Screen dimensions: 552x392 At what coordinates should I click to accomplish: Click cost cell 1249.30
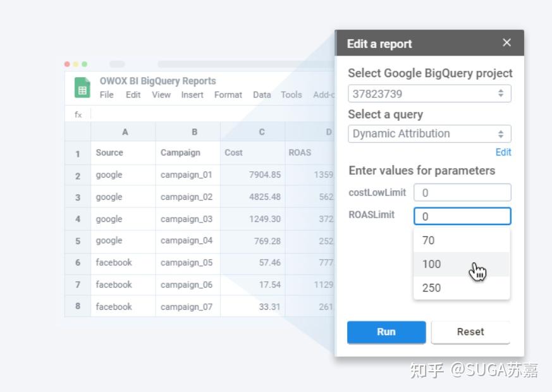[253, 219]
